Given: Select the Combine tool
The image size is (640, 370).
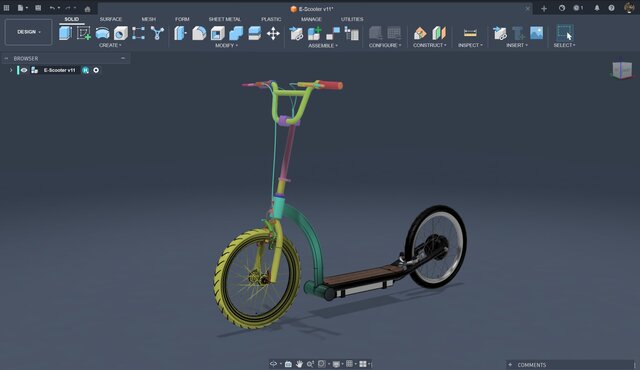Looking at the screenshot, I should 236,33.
